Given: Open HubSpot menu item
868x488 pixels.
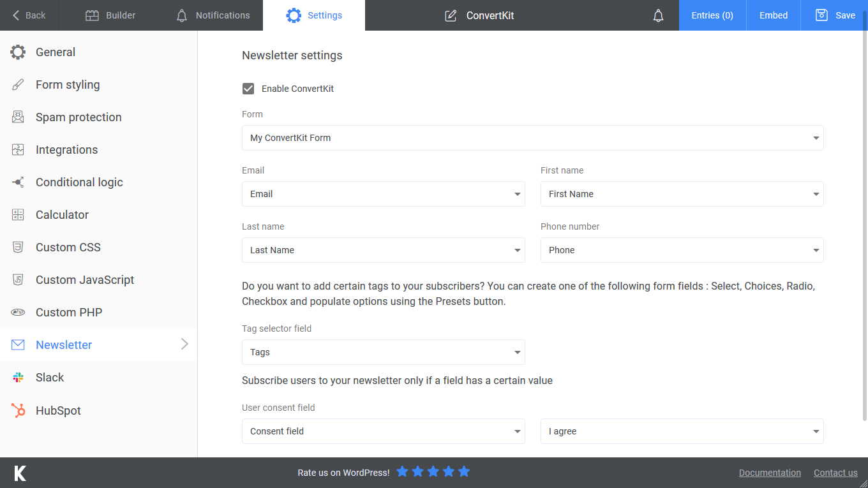Looking at the screenshot, I should click(x=99, y=411).
